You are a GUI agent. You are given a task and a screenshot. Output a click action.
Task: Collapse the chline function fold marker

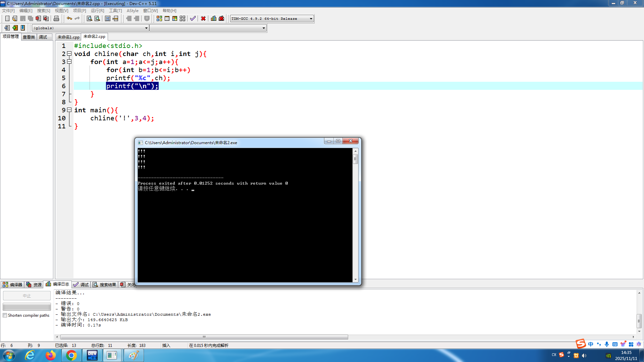pyautogui.click(x=69, y=54)
